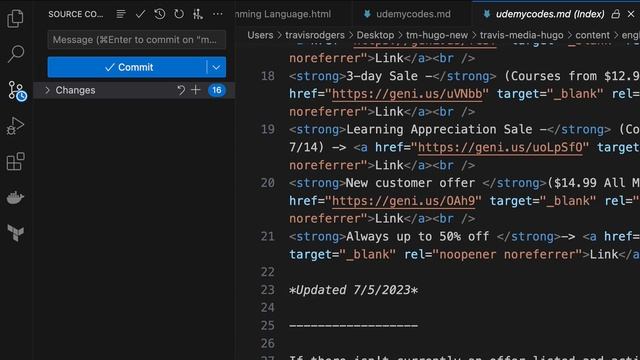Click Desktop in the breadcrumb
Screen dimensions: 640x360
pos(375,35)
